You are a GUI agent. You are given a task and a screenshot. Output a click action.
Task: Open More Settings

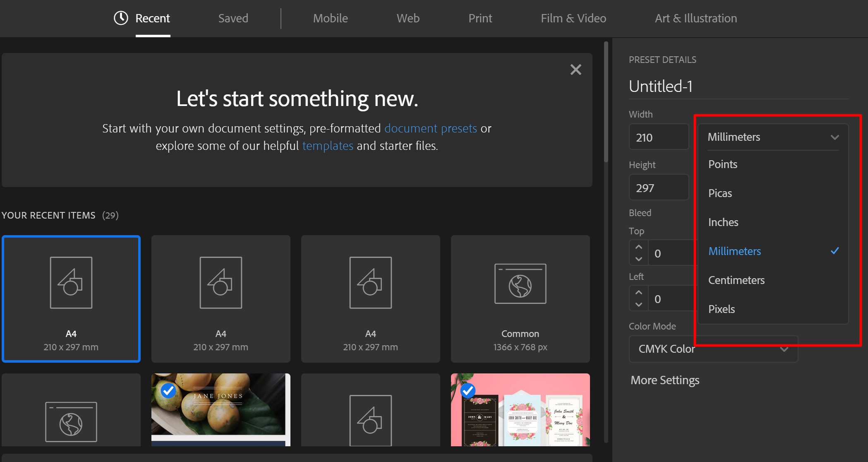[x=664, y=380]
